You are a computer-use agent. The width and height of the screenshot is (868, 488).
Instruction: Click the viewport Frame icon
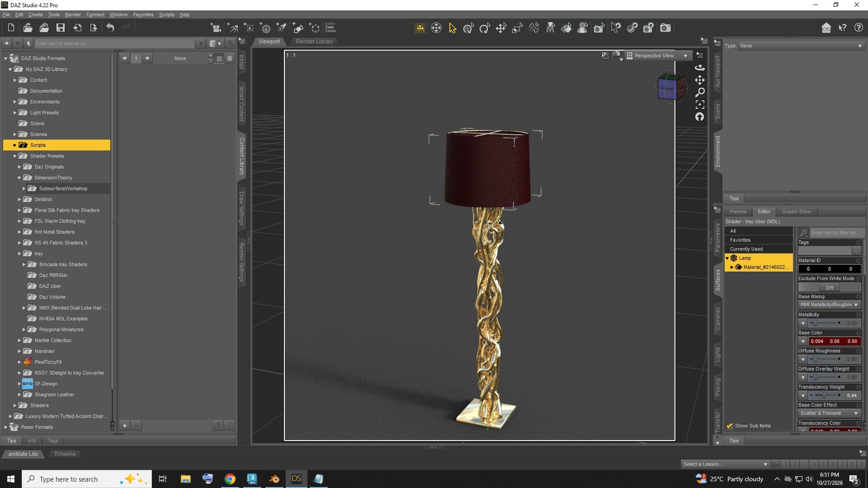tap(700, 105)
